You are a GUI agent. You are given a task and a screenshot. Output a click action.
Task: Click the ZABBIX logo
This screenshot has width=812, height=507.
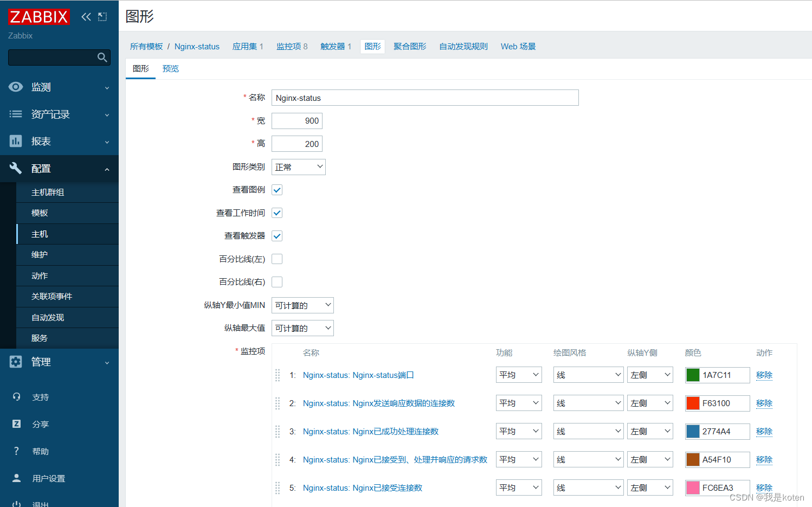coord(38,17)
